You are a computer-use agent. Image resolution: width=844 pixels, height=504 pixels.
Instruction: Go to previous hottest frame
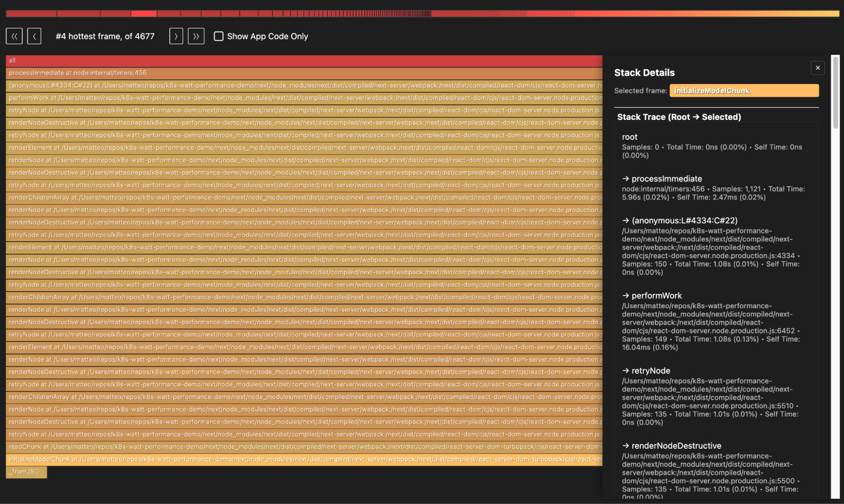coord(34,36)
